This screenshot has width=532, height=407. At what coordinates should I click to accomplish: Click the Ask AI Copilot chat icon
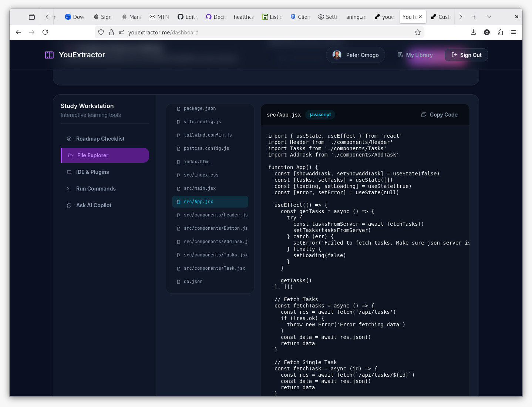point(69,205)
